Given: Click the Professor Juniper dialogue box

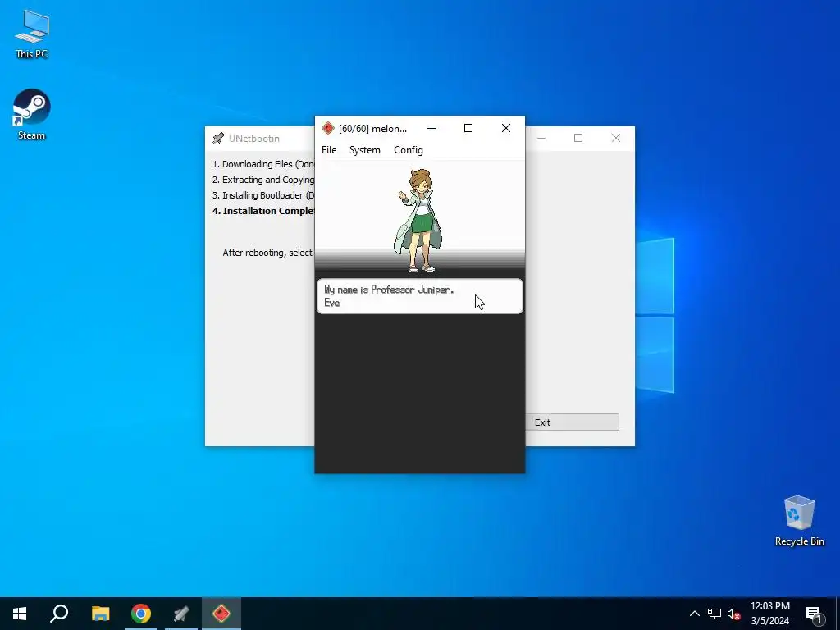Looking at the screenshot, I should click(419, 296).
